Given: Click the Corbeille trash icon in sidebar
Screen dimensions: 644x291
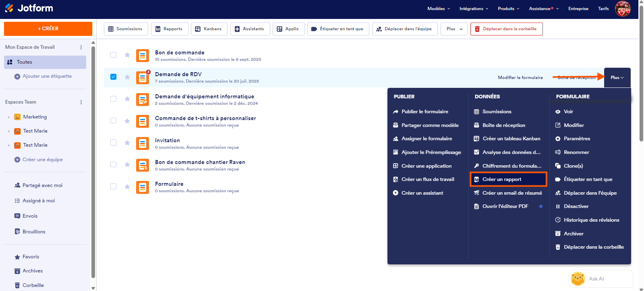Looking at the screenshot, I should (17, 285).
